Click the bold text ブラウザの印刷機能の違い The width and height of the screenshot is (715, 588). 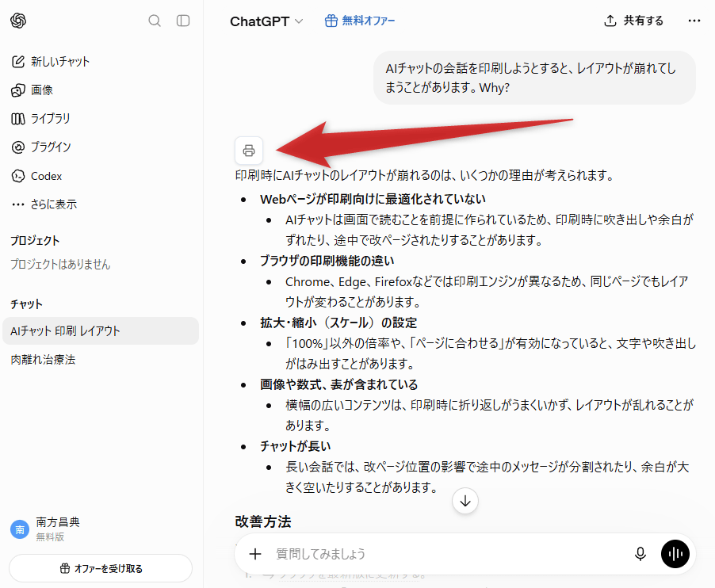(x=327, y=261)
